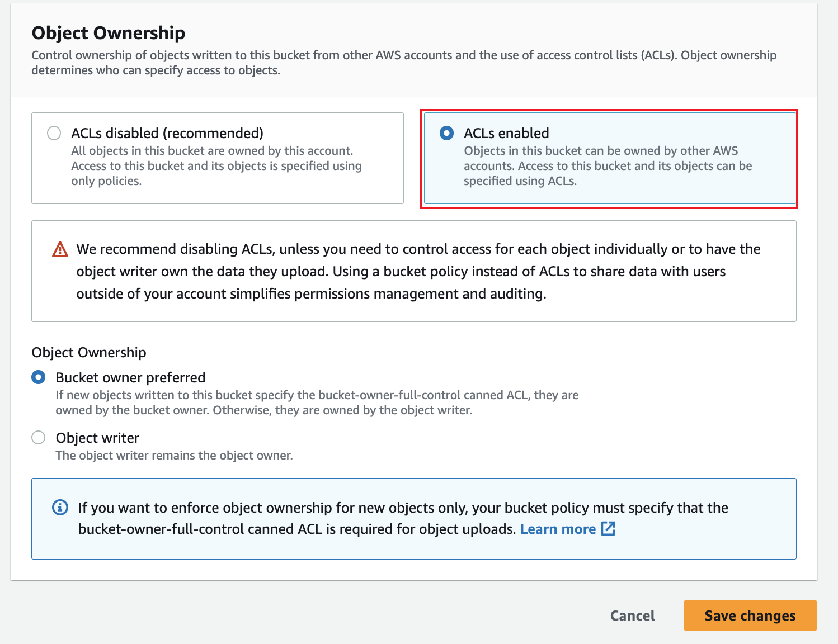Choose Bucket owner preferred radio option
Viewport: 838px width, 644px height.
(x=39, y=377)
